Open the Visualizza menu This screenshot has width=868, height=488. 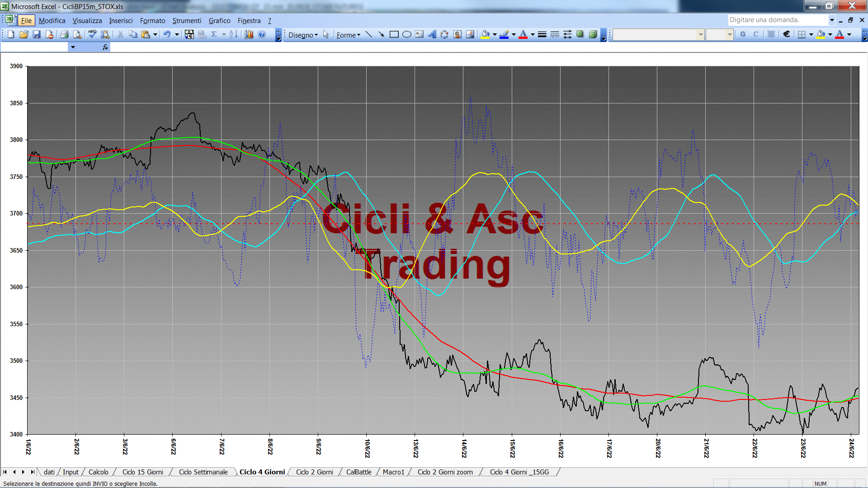coord(87,21)
